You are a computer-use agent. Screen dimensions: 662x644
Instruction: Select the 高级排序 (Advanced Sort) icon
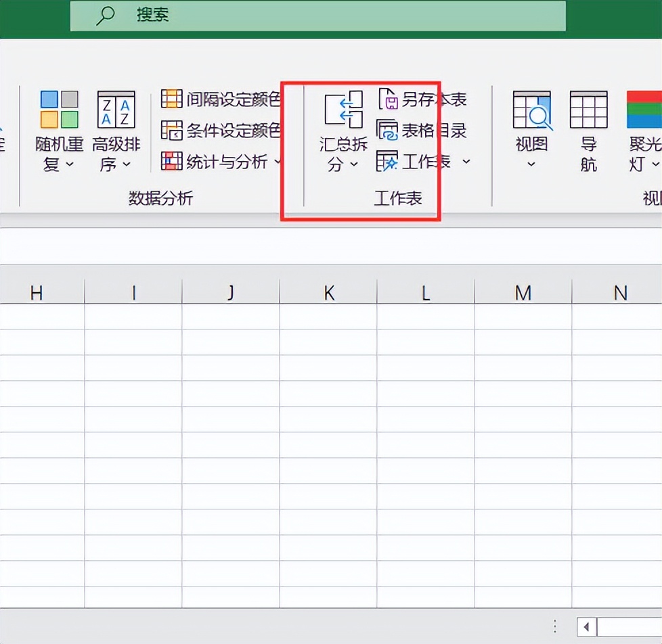[115, 108]
